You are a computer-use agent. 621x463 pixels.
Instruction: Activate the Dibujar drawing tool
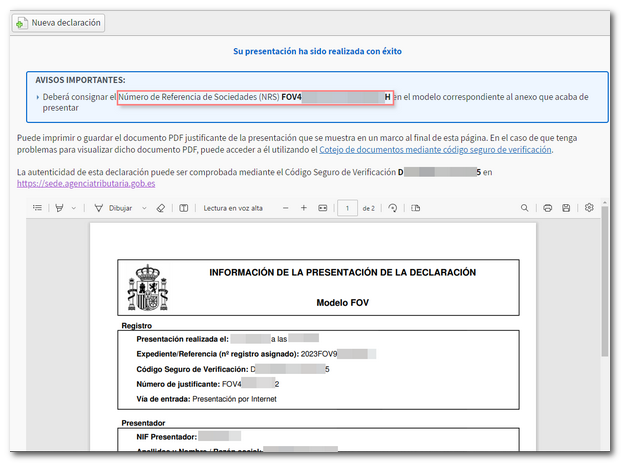point(113,208)
